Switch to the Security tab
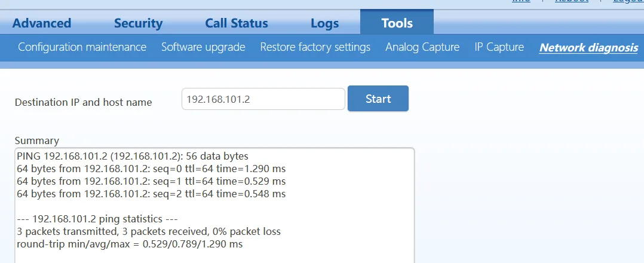This screenshot has width=644, height=263. tap(138, 23)
